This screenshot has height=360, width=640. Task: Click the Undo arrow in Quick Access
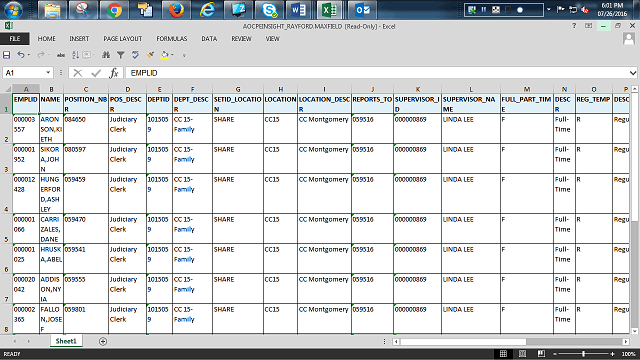click(21, 55)
